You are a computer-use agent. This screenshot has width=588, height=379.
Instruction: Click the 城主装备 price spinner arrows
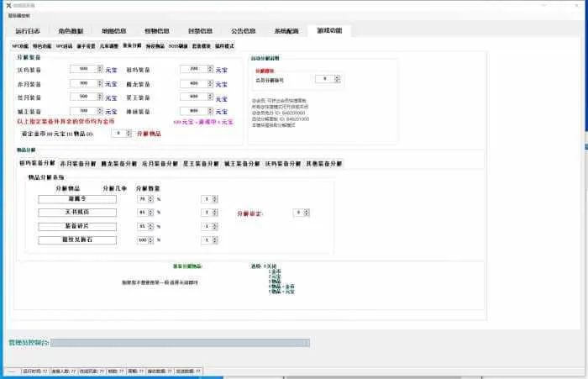(x=100, y=111)
